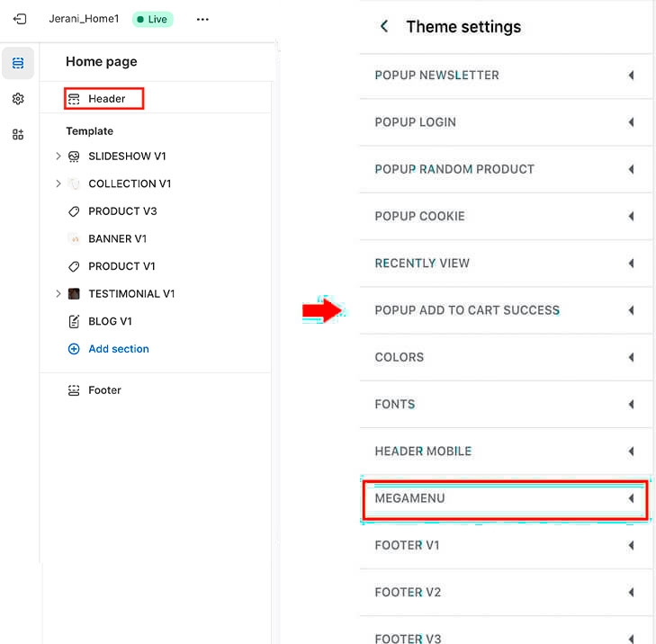Click the Footer section icon
656x644 pixels.
[x=74, y=390]
